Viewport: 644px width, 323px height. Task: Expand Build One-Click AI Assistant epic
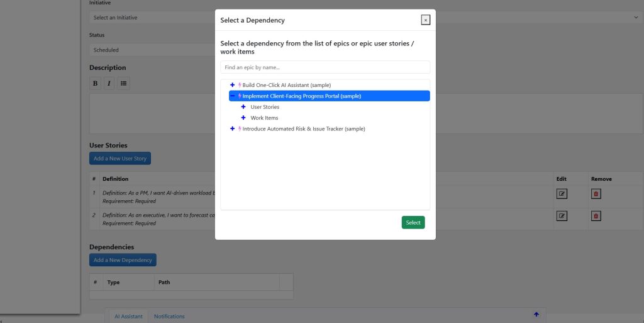(233, 85)
